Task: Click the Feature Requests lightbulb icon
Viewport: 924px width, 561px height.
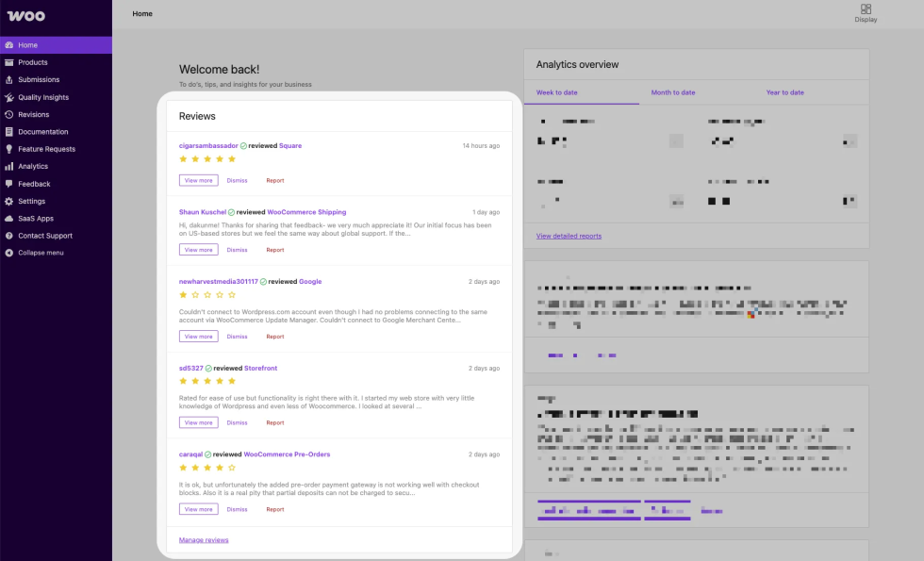Action: [8, 149]
